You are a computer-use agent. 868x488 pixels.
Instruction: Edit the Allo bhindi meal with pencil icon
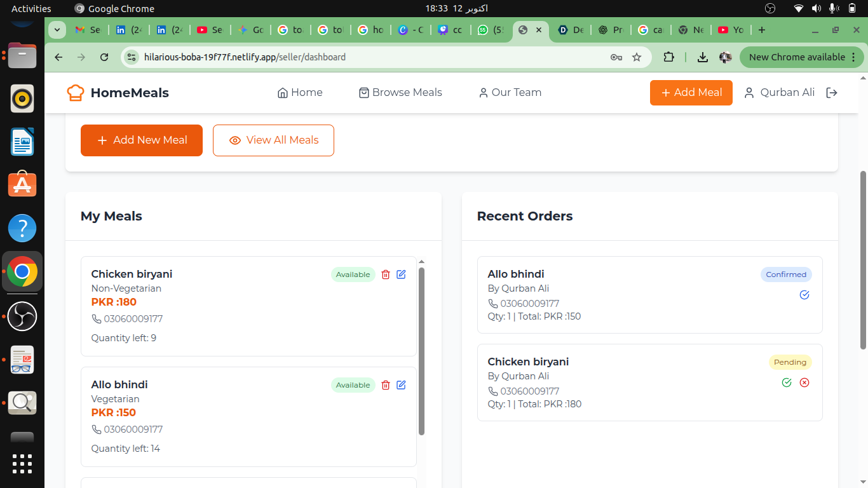401,385
